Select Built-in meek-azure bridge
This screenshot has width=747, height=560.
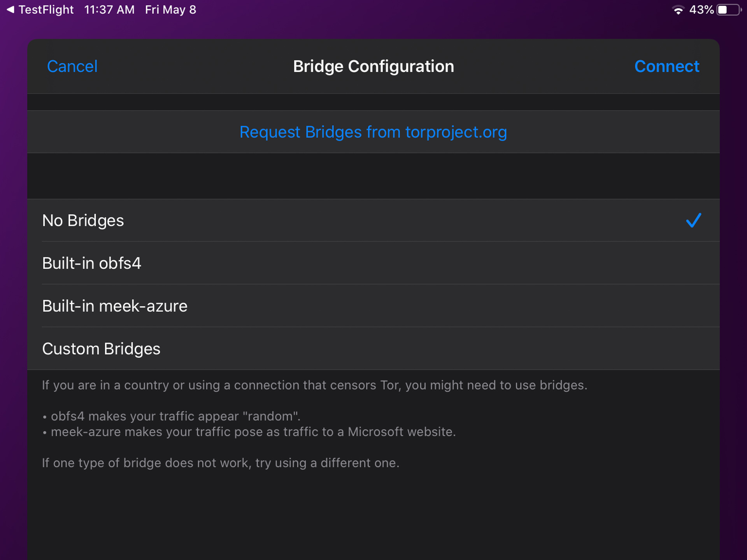pos(373,305)
